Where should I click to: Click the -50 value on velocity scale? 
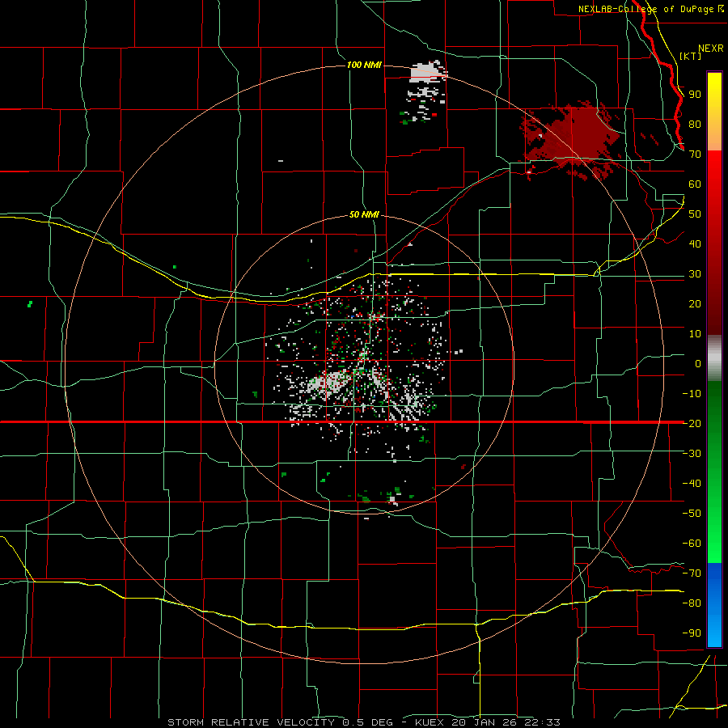click(692, 513)
